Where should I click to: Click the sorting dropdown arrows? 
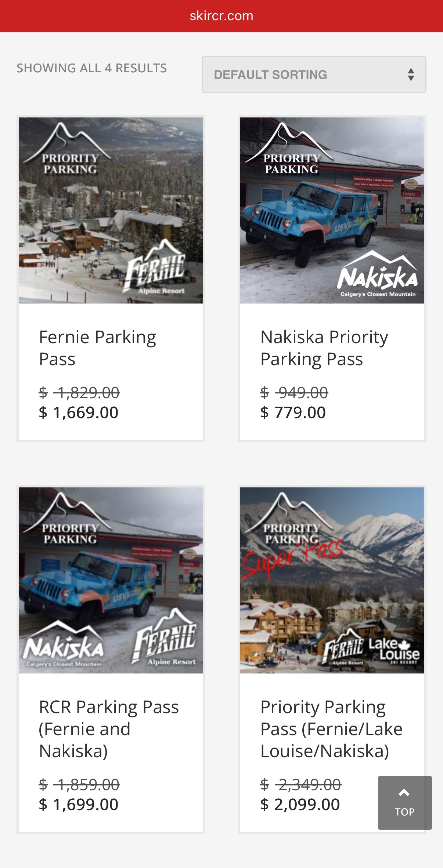[x=411, y=75]
